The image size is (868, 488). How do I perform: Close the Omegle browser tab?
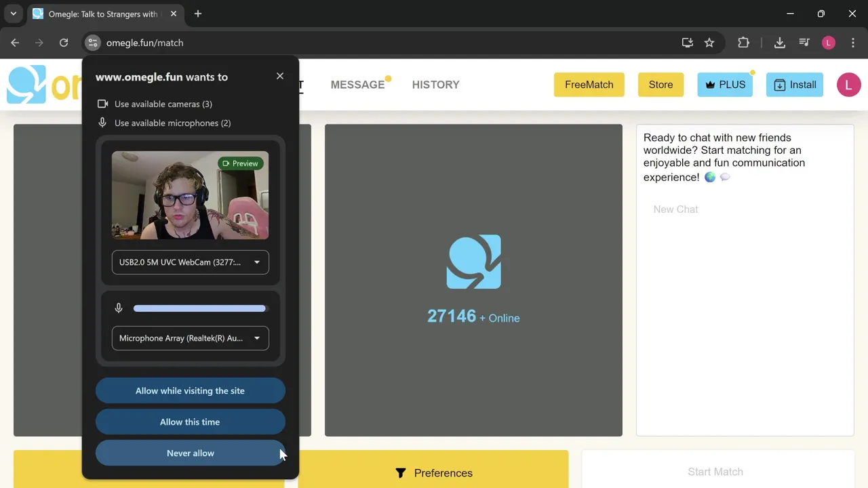(x=173, y=14)
